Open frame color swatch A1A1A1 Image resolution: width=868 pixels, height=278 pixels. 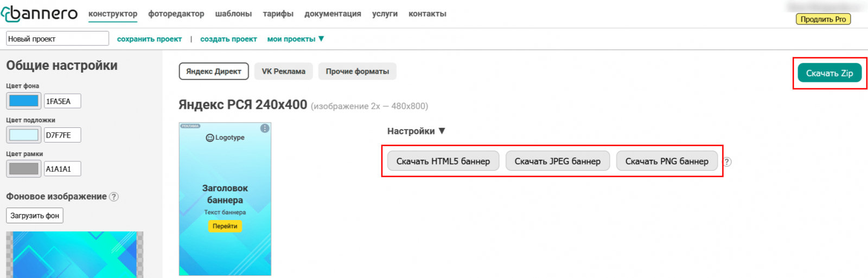pyautogui.click(x=24, y=169)
